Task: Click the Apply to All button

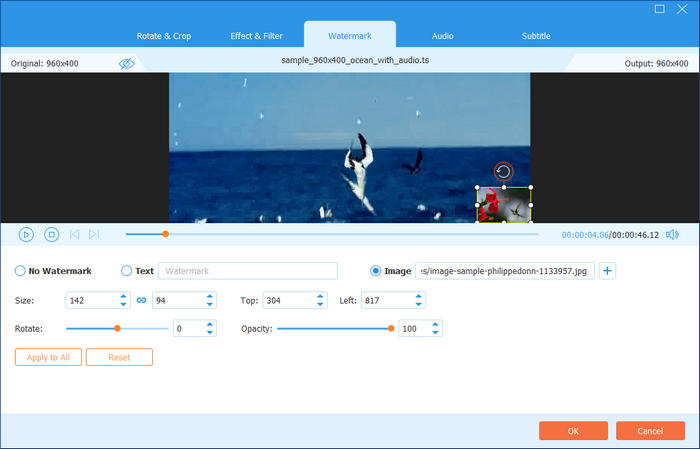Action: coord(48,357)
